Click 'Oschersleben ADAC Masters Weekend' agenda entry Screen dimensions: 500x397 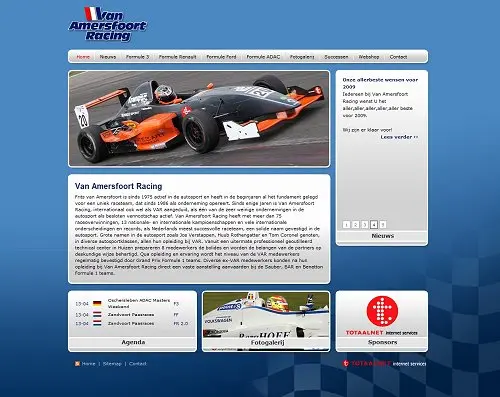click(139, 303)
